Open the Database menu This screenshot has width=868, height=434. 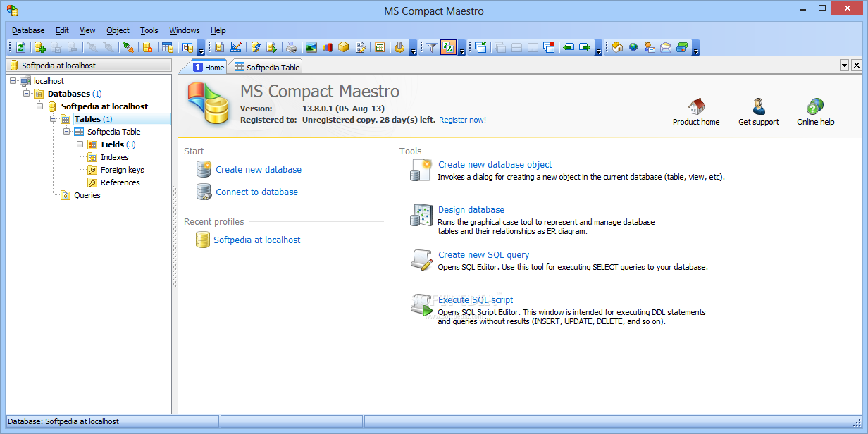click(28, 30)
